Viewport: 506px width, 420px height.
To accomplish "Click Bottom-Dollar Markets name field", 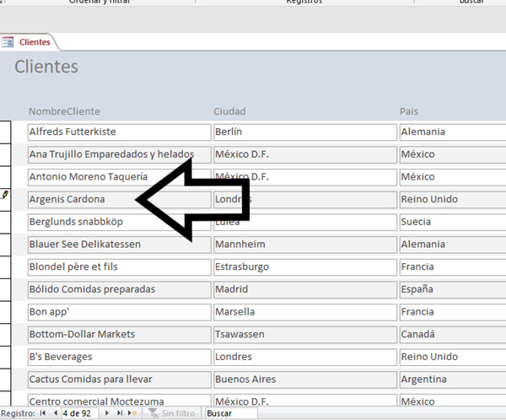I will [x=120, y=335].
